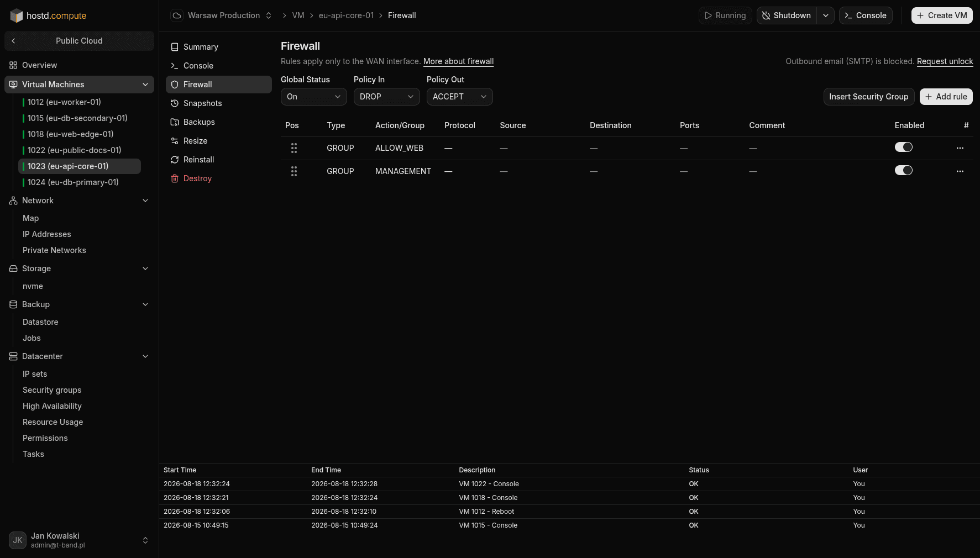Click the eu-api-core-01 breadcrumb

coord(347,15)
